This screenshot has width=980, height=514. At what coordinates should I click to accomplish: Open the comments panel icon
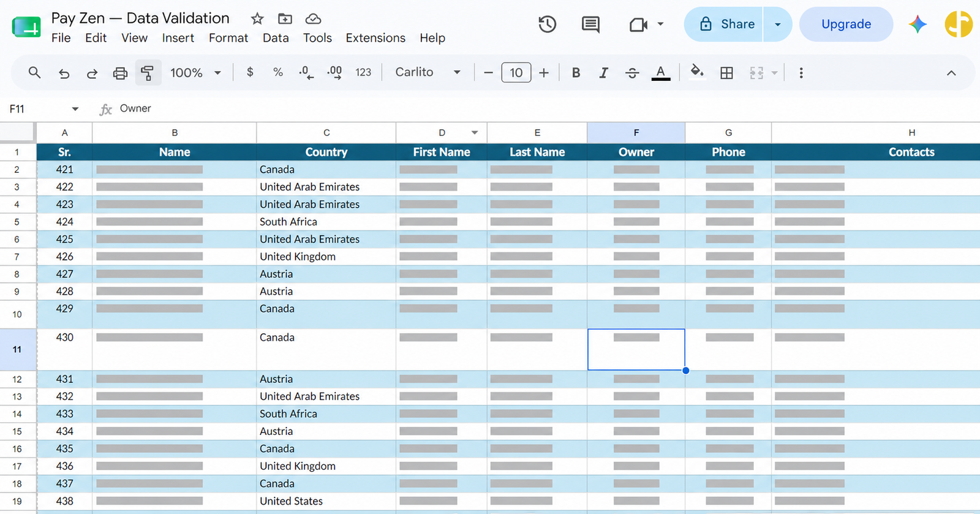coord(590,25)
